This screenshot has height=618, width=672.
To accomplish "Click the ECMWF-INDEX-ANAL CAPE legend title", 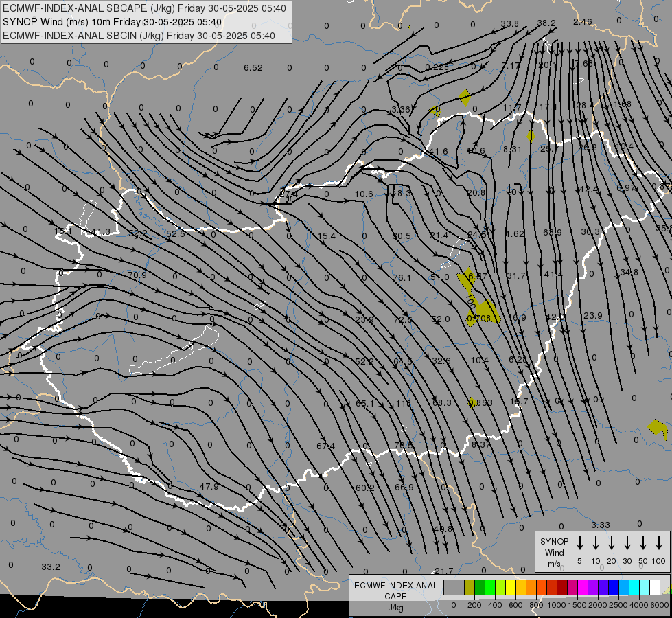I will tap(395, 596).
